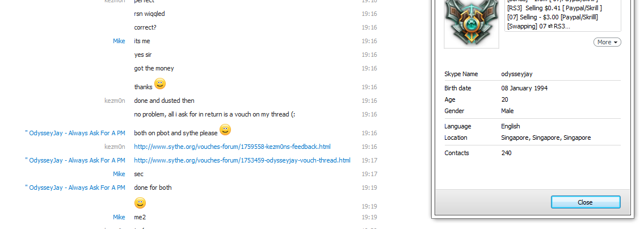Click OdysseyJay sender name beside "both on pbot"
Screen dimensions: 644x229
pyautogui.click(x=75, y=133)
